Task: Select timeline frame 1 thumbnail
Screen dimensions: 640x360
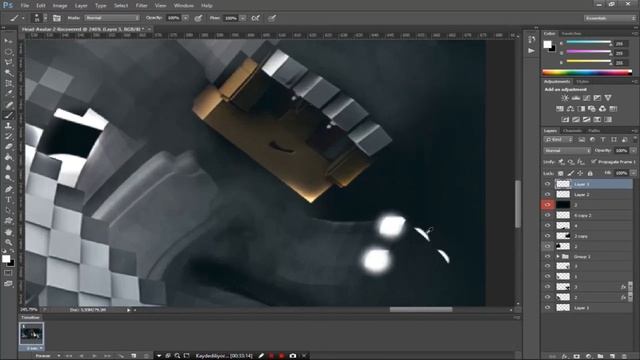Action: point(31,334)
